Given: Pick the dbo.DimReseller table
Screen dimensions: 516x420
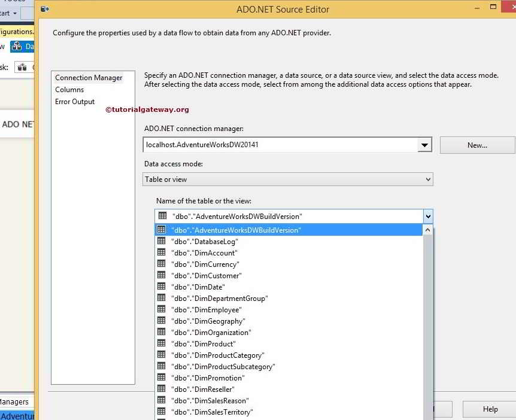Looking at the screenshot, I should point(289,389).
